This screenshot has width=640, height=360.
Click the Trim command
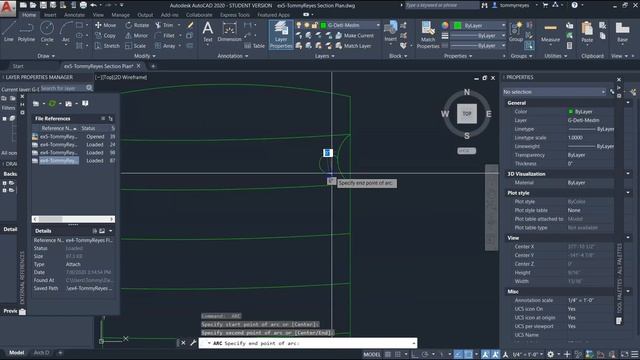(164, 25)
